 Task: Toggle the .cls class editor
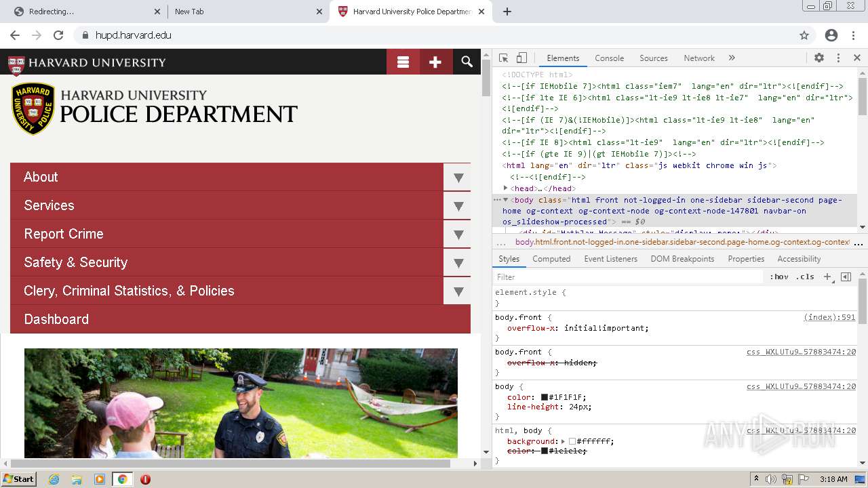coord(806,277)
